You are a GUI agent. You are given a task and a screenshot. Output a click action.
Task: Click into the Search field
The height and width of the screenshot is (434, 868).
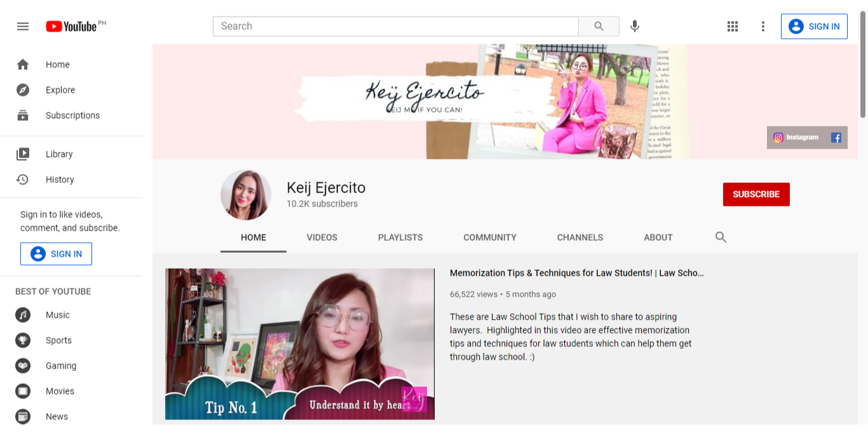[x=395, y=26]
